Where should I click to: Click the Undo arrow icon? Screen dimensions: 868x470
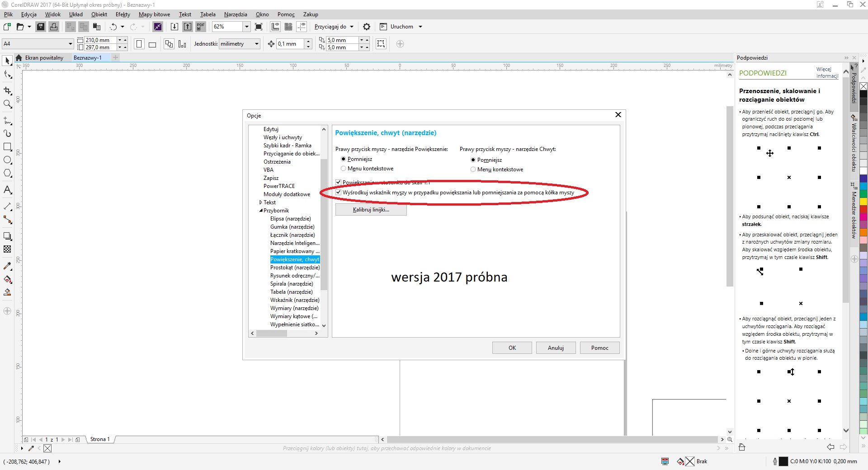click(x=113, y=27)
